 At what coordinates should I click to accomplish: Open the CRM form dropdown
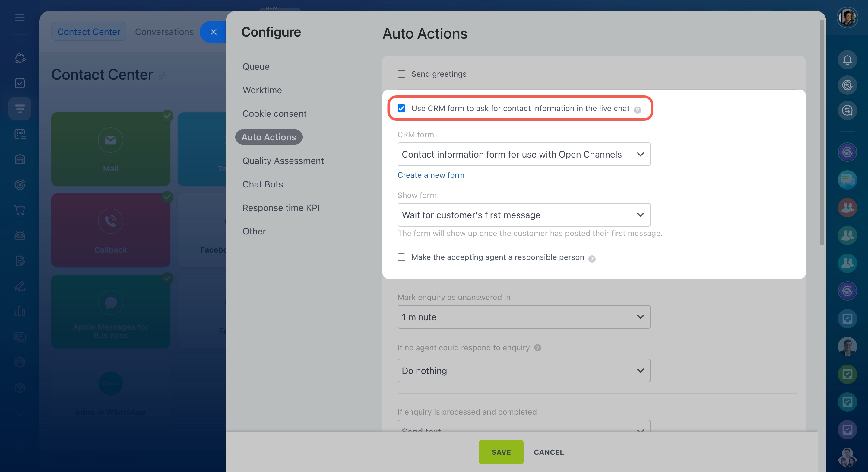coord(524,154)
